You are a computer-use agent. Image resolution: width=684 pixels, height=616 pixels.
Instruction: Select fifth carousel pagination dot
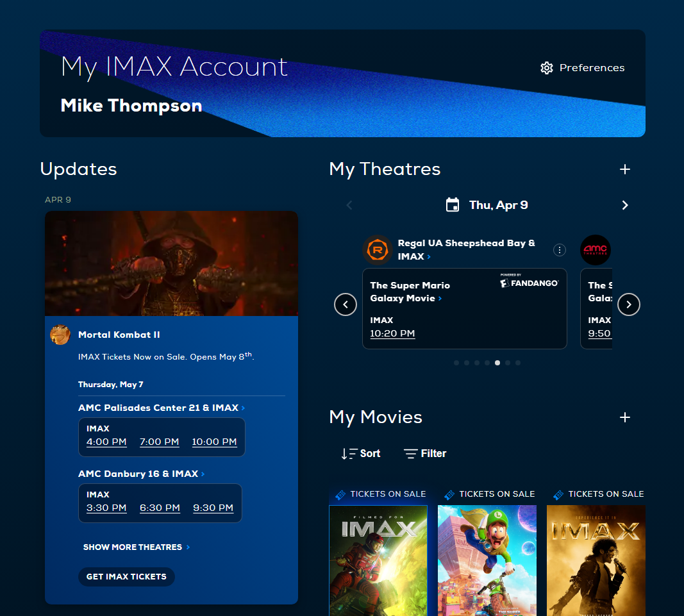coord(497,363)
